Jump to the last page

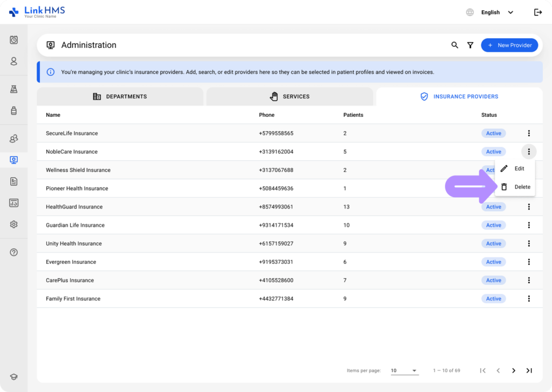tap(529, 370)
